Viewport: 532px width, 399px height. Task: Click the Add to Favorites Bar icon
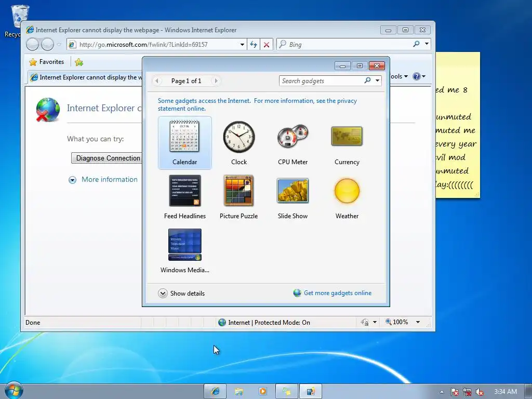tap(79, 62)
